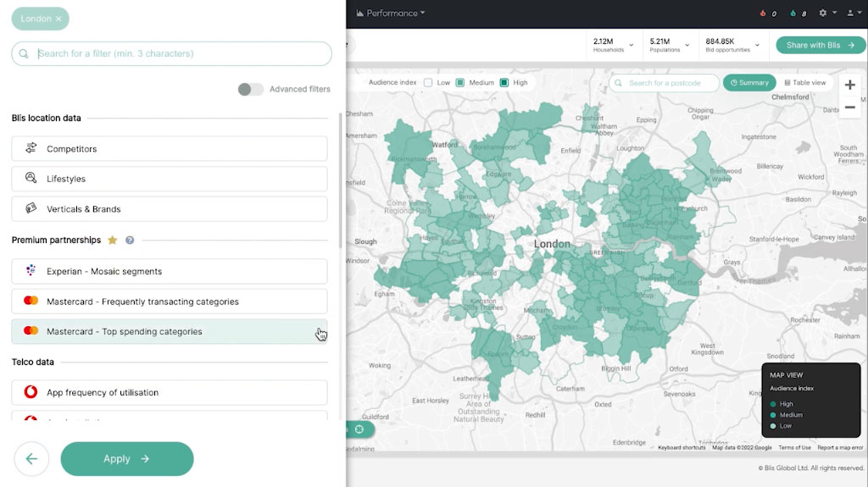Switch to Summary view
The width and height of the screenshot is (868, 487).
[x=749, y=82]
